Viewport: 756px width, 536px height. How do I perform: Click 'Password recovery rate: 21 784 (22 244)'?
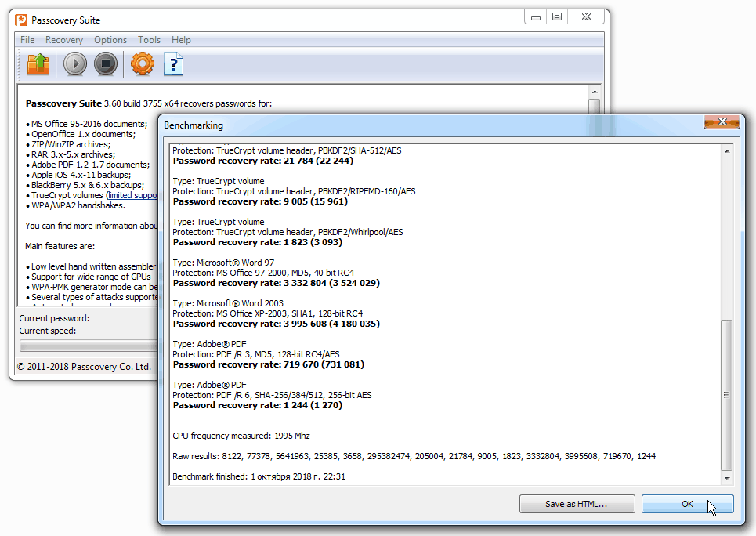pos(262,161)
